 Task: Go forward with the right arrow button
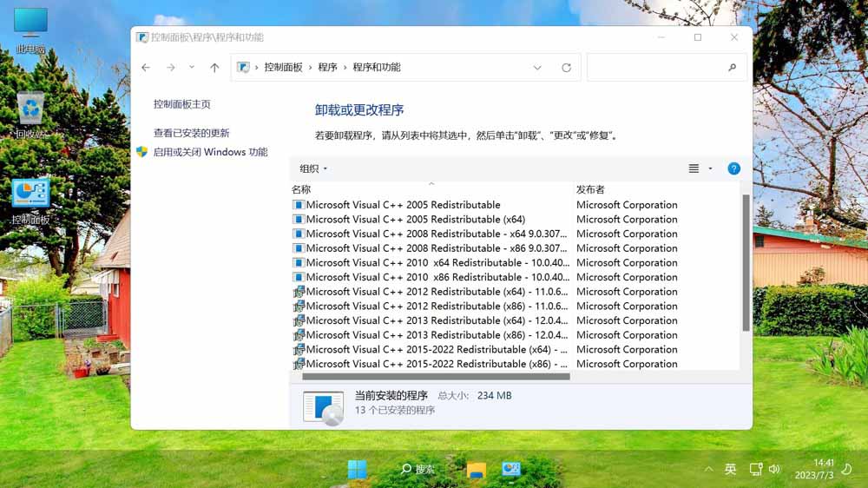(x=170, y=68)
